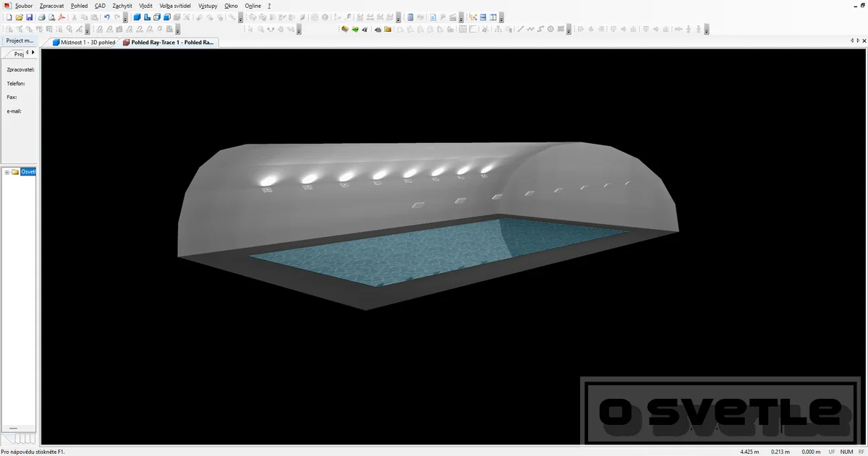The width and height of the screenshot is (868, 456).
Task: Click the colorful project tree icon
Action: (473, 17)
